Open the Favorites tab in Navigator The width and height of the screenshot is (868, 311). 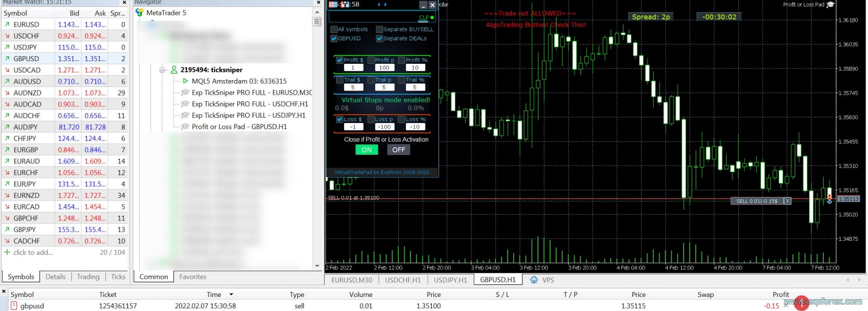[193, 277]
